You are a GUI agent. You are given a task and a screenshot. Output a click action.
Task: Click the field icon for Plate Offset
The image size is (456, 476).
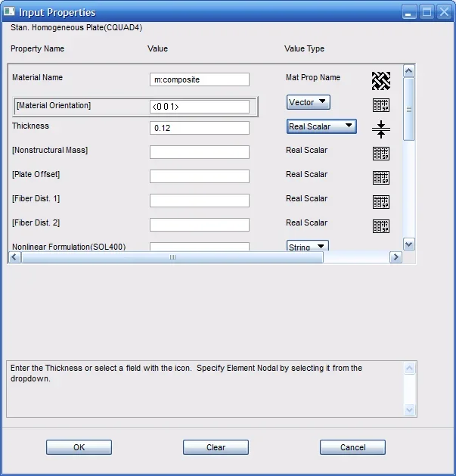(380, 178)
